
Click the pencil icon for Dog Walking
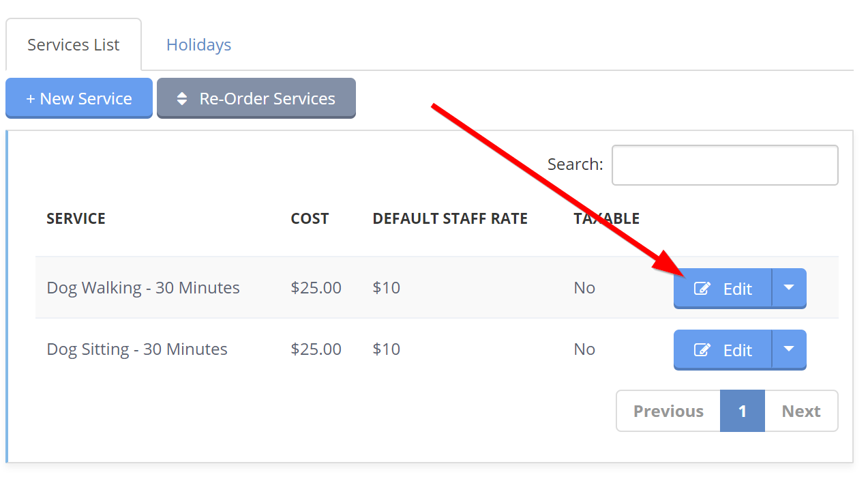[702, 288]
